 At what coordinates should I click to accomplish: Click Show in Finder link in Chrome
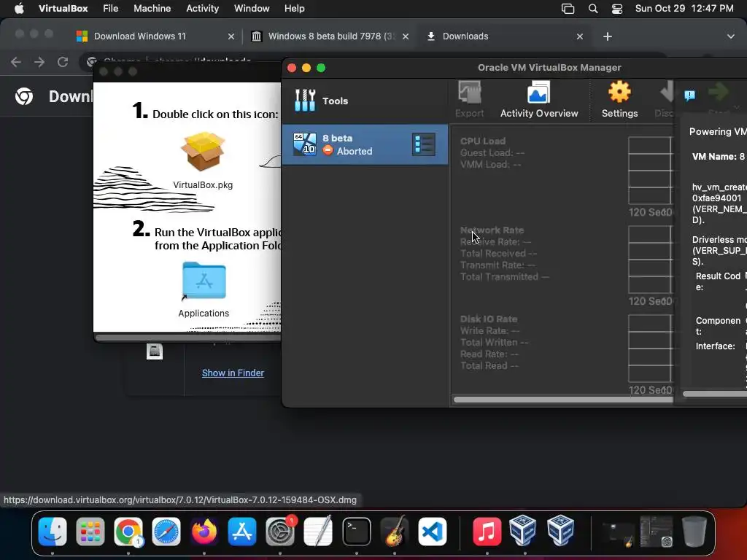pos(233,373)
